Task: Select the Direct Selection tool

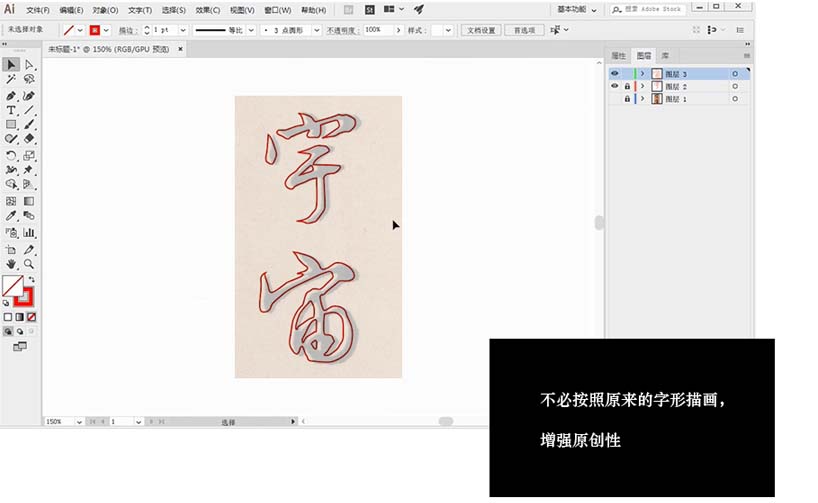Action: click(x=29, y=65)
